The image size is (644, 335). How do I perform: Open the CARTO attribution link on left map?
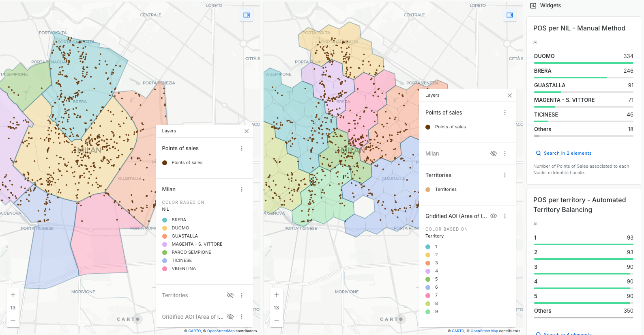[x=195, y=331]
